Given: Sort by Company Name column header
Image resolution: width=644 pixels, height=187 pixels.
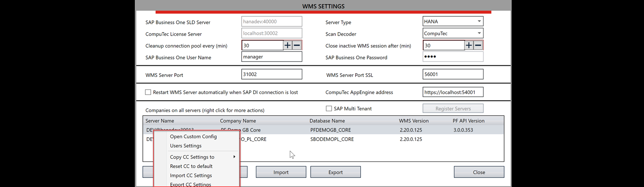Looking at the screenshot, I should click(x=238, y=120).
